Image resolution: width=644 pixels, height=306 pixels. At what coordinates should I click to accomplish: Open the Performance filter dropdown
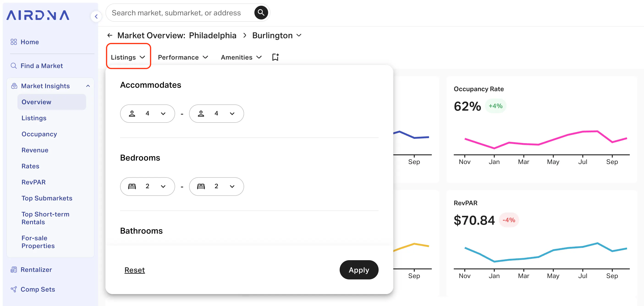click(183, 57)
